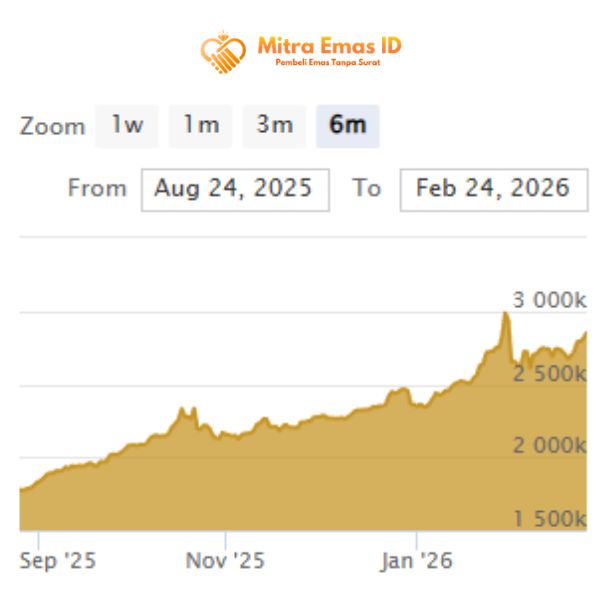Image resolution: width=600 pixels, height=600 pixels.
Task: Click the highest peak of the price chart
Action: pos(505,314)
